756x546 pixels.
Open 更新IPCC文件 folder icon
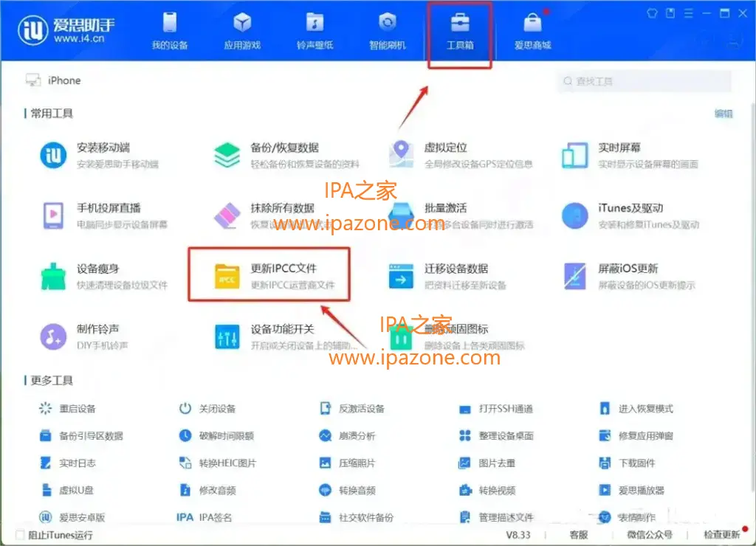tap(227, 276)
